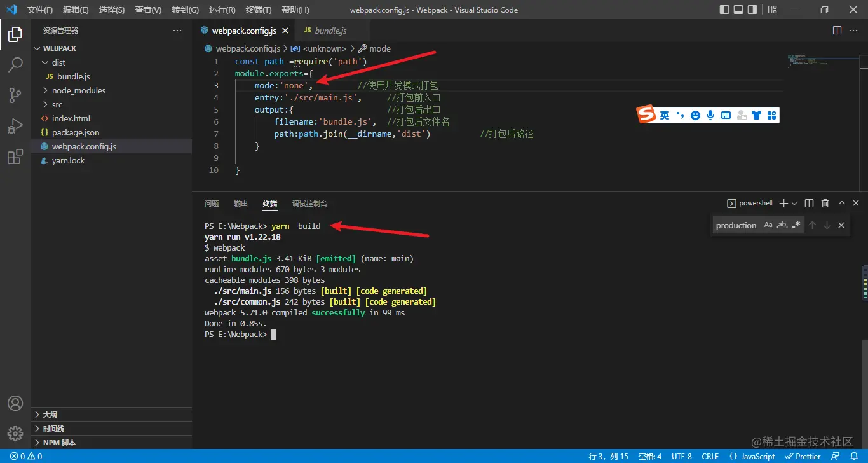Start Sogou voice input microphone
Image resolution: width=868 pixels, height=463 pixels.
[710, 115]
